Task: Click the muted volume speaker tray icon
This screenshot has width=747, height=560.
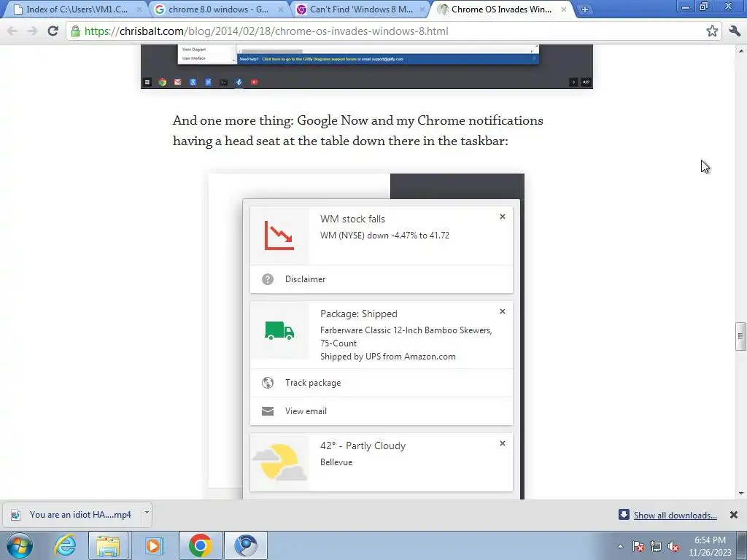Action: (673, 547)
